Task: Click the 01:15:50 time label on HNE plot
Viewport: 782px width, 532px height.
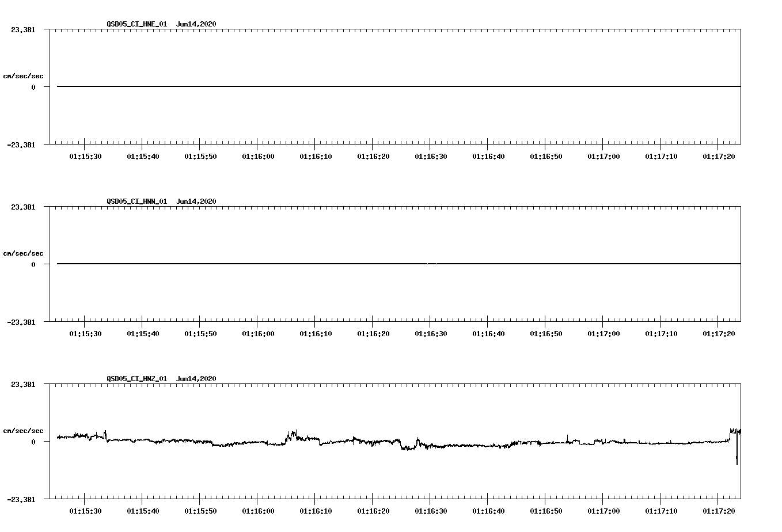Action: coord(200,157)
